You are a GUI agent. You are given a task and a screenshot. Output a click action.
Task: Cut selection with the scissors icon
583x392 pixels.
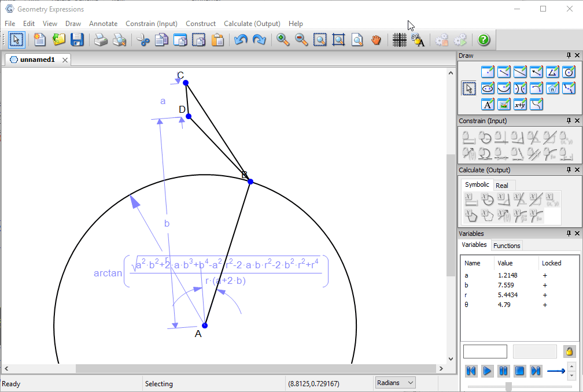tap(143, 40)
